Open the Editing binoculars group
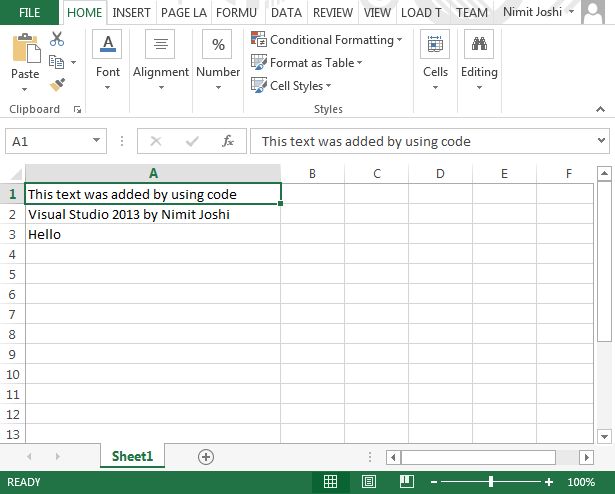The height and width of the screenshot is (494, 615). 479,44
